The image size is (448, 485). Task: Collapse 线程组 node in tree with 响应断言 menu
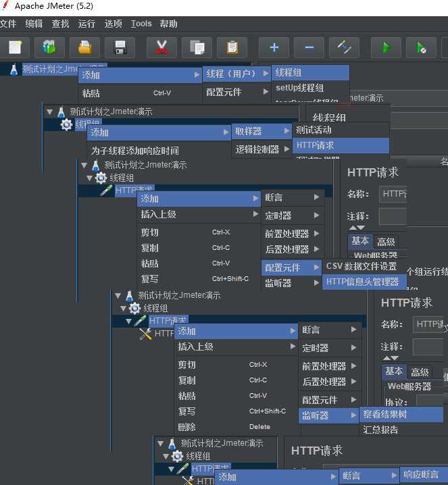(x=166, y=456)
